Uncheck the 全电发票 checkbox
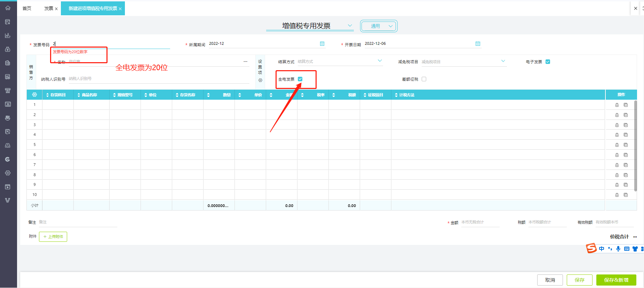This screenshot has height=288, width=644. (300, 79)
